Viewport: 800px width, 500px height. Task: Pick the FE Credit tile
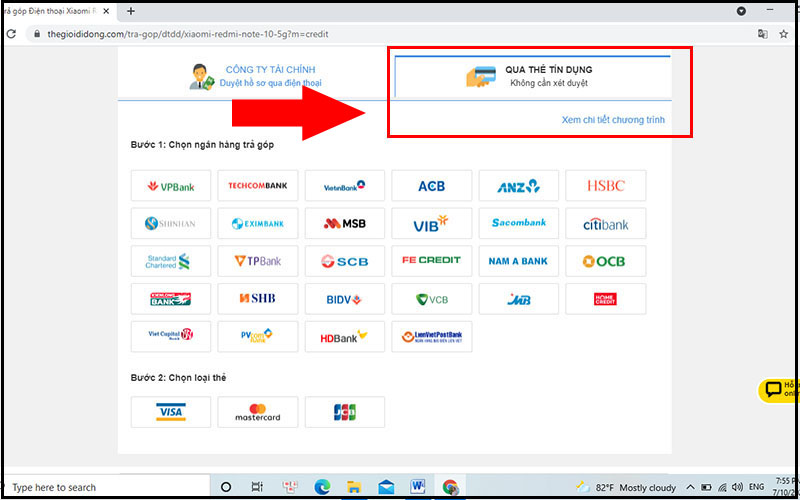tap(432, 261)
